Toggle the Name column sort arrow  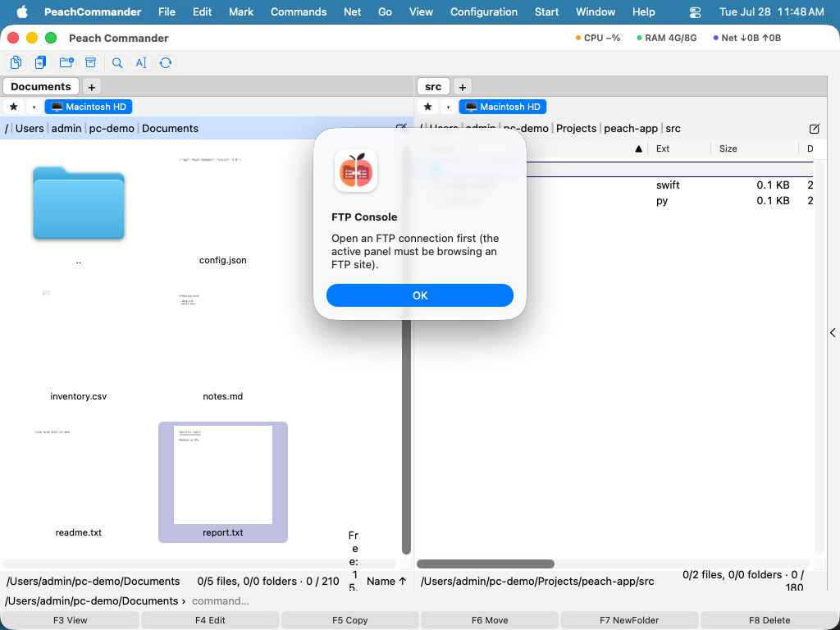(x=638, y=149)
